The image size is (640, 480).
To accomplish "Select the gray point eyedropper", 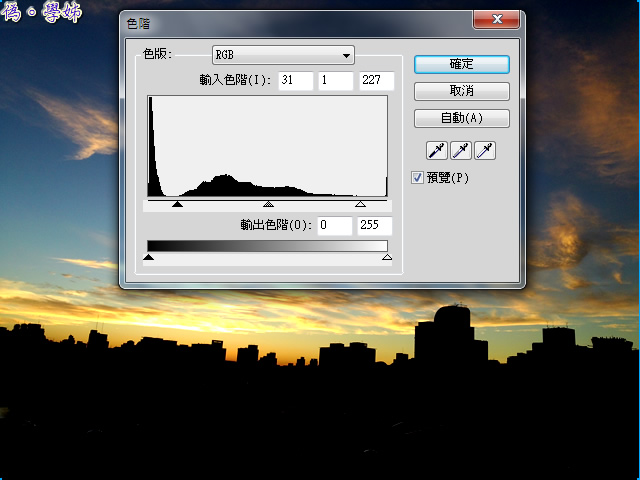I will [461, 151].
